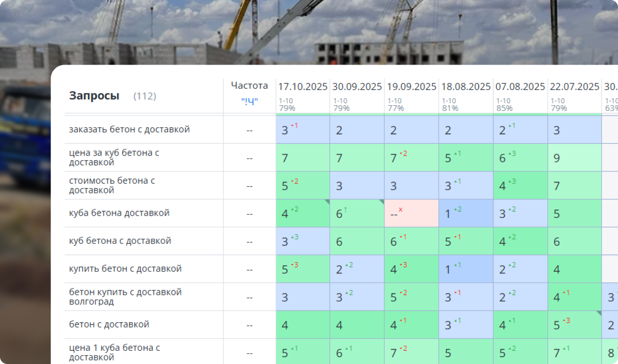
Task: Click 18.08.2025 cell for купить бетон с доставкой
Action: tap(466, 268)
